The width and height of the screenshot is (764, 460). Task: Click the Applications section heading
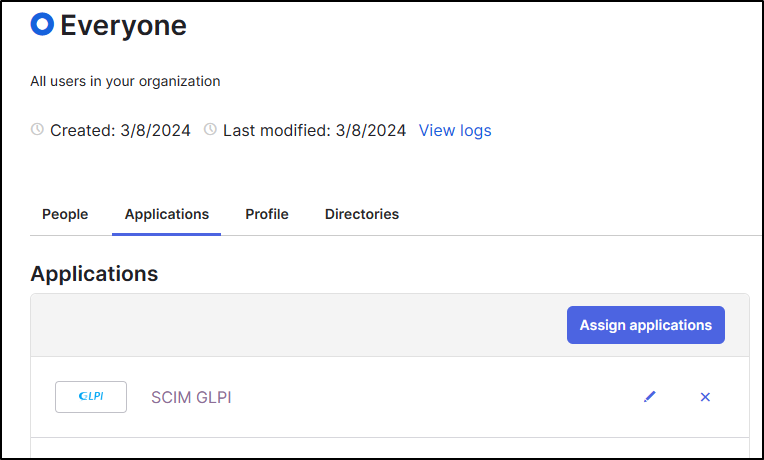94,274
